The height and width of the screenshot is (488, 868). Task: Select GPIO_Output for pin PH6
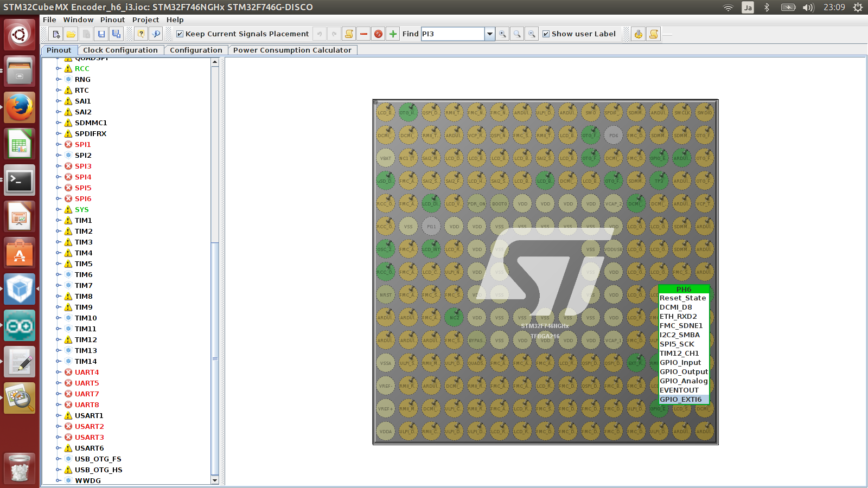pos(684,372)
